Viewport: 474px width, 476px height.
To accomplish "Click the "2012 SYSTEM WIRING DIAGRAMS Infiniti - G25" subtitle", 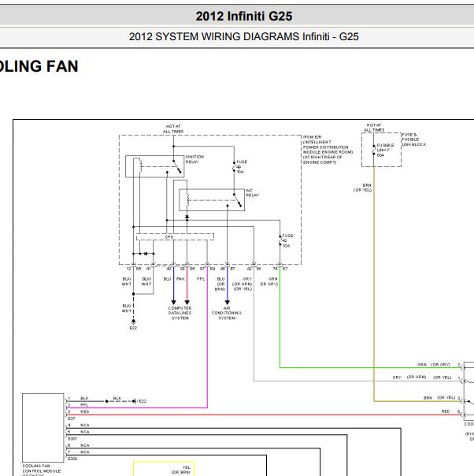I will pos(244,37).
